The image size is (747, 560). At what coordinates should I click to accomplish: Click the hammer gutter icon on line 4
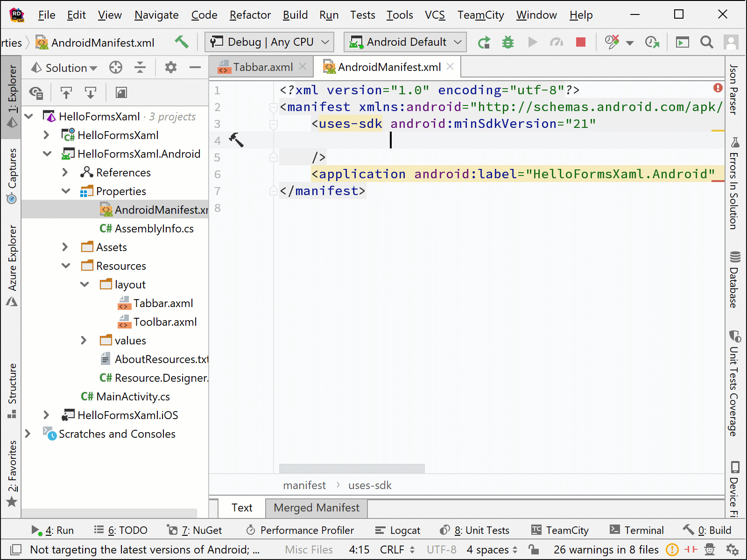(236, 140)
